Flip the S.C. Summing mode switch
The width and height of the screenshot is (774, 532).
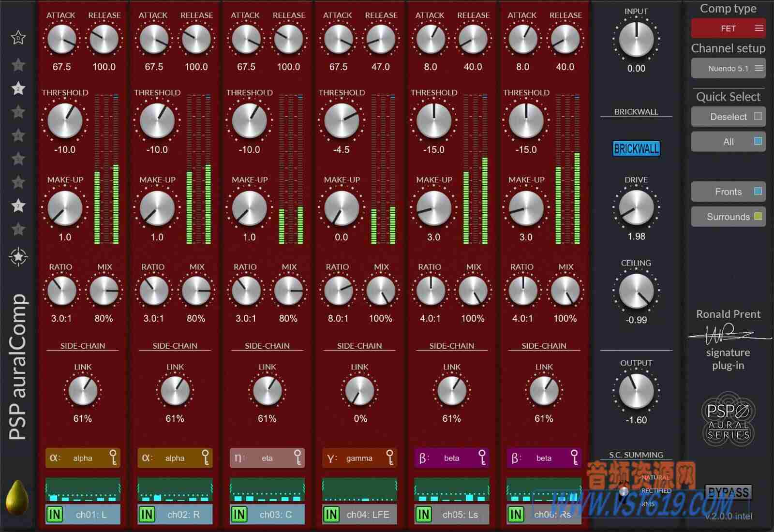[624, 491]
